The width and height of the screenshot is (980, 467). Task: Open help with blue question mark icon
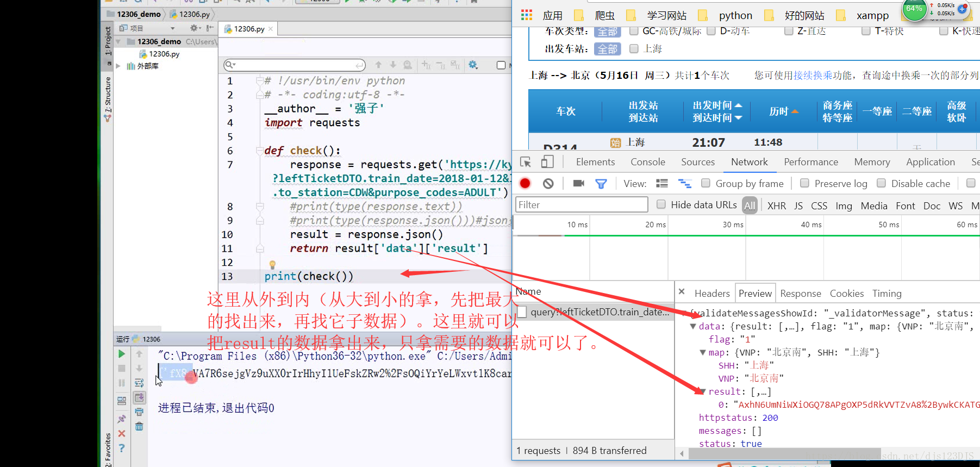coord(122,448)
